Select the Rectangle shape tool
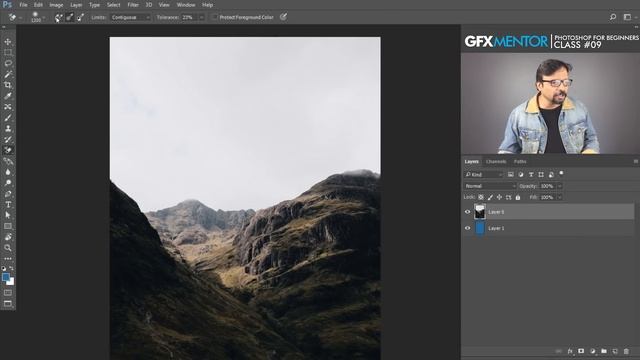Screen dimensions: 640x360 pos(8,226)
